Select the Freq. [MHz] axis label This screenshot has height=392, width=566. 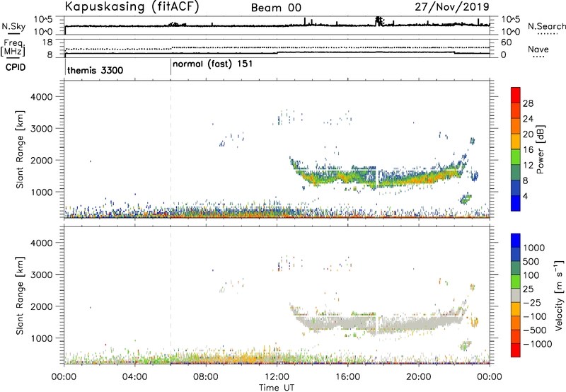coord(13,47)
